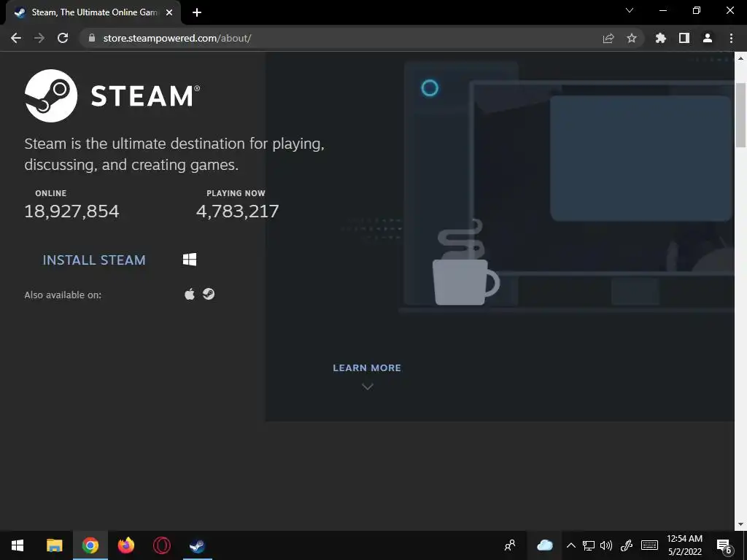The width and height of the screenshot is (747, 560).
Task: Click the PLAYING NOW label
Action: point(236,193)
